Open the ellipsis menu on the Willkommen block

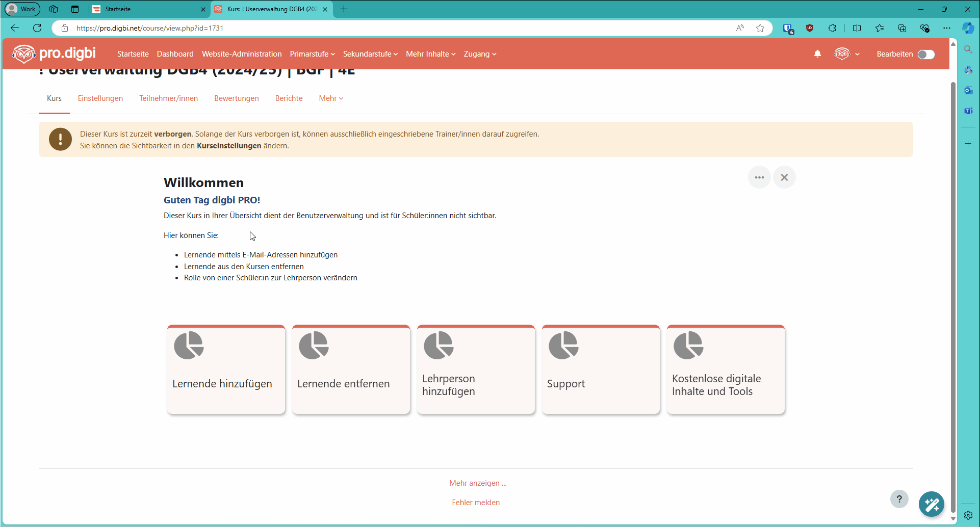coord(759,177)
